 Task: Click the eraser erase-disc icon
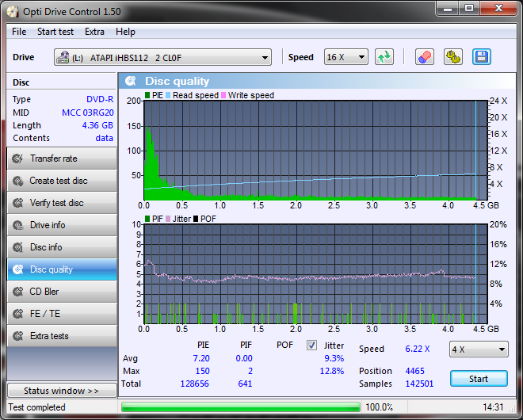[425, 57]
